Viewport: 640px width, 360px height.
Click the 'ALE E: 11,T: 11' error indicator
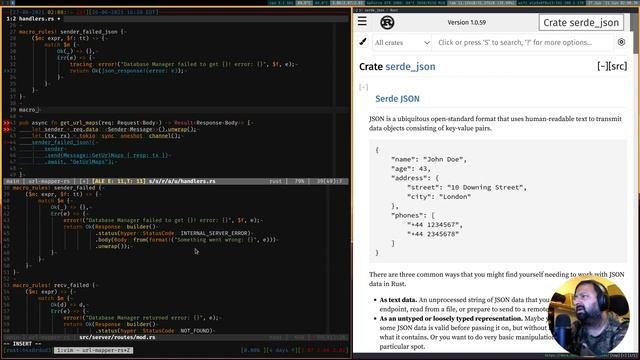click(x=119, y=181)
